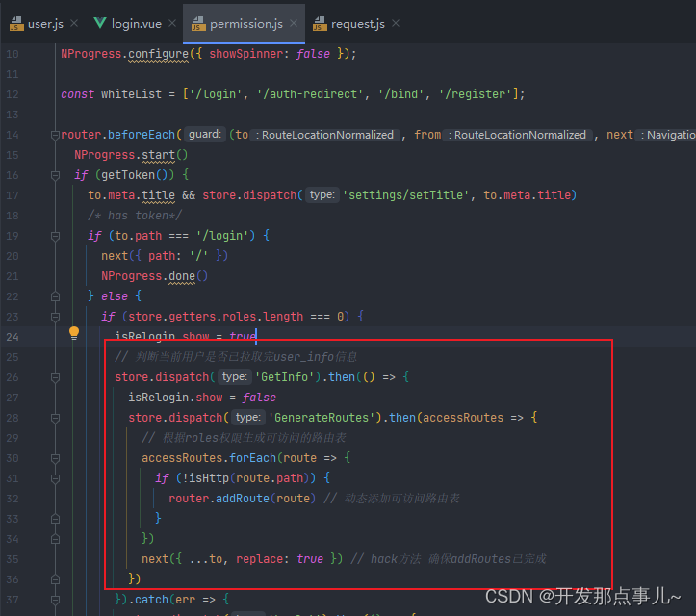Click the '/* has token*/' comment
The width and height of the screenshot is (696, 616).
pos(135,216)
